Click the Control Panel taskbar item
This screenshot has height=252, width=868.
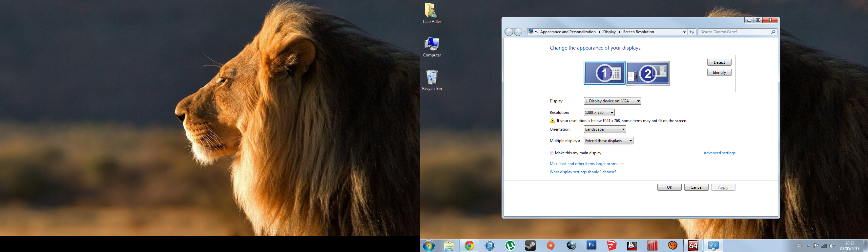[x=713, y=245]
